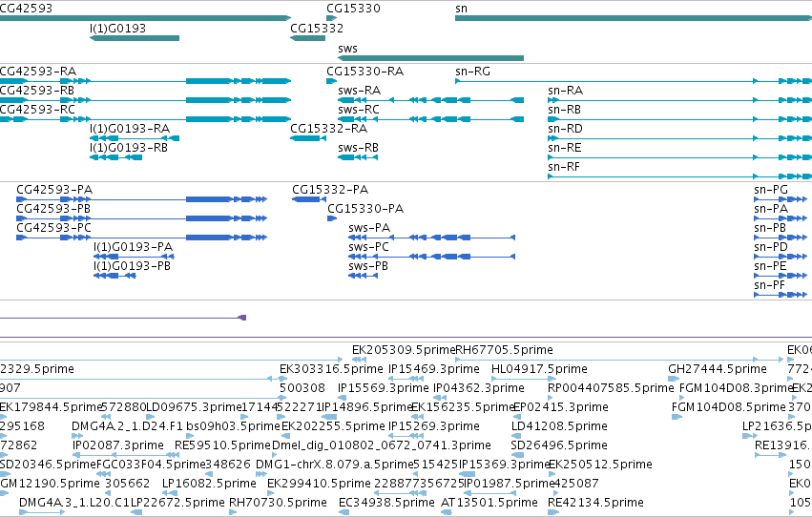812x517 pixels.
Task: Click the CG15330 gene label
Action: pos(353,9)
